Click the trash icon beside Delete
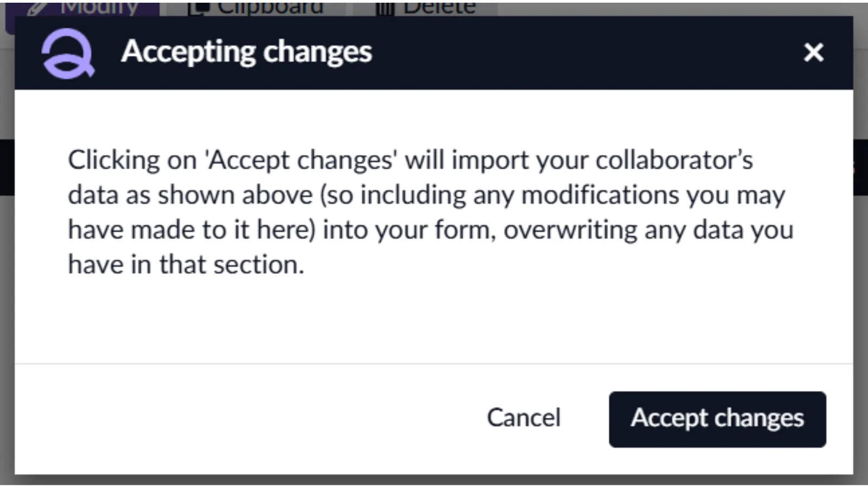 tap(385, 8)
